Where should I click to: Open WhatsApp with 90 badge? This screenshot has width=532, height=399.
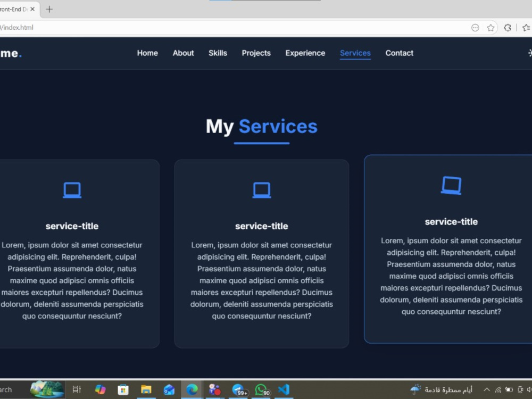262,389
